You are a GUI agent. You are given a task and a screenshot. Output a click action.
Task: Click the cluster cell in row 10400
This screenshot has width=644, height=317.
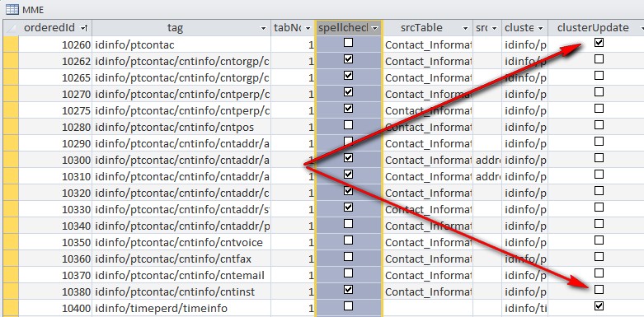coord(524,308)
